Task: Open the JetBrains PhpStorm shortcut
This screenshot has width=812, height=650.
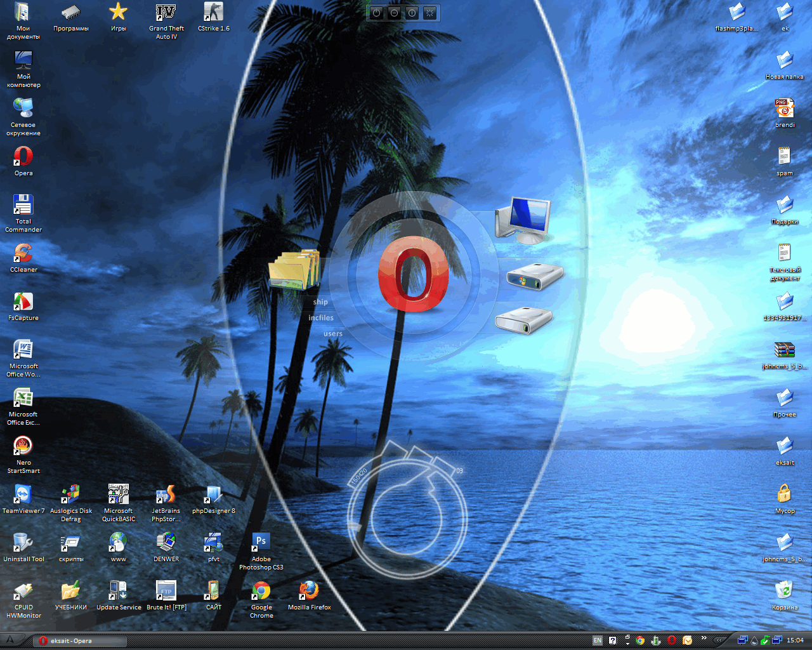Action: tap(166, 503)
